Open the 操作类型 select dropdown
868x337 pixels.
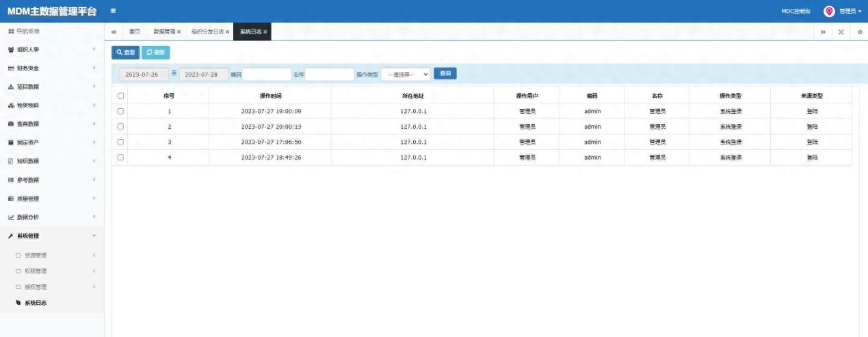[406, 74]
